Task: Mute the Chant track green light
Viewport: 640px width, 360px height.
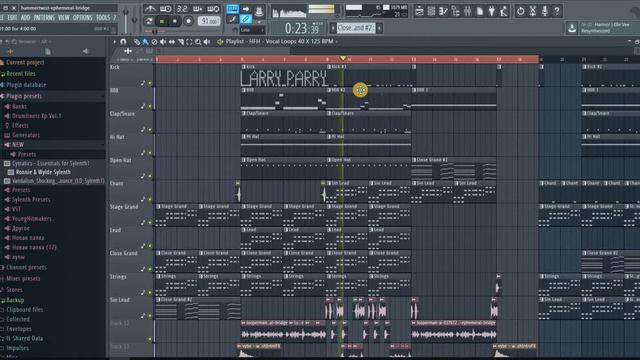Action: click(150, 200)
